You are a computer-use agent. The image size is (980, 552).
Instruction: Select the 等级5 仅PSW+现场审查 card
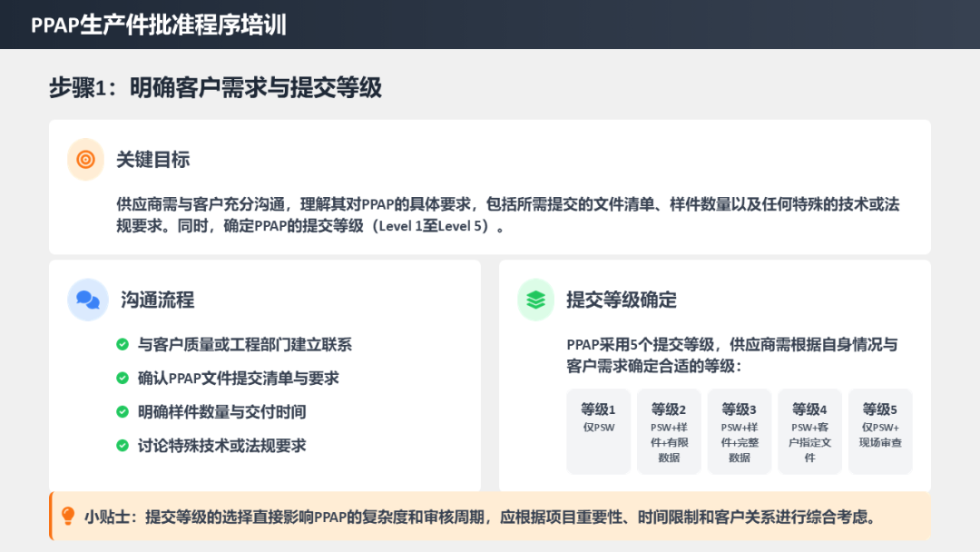880,431
